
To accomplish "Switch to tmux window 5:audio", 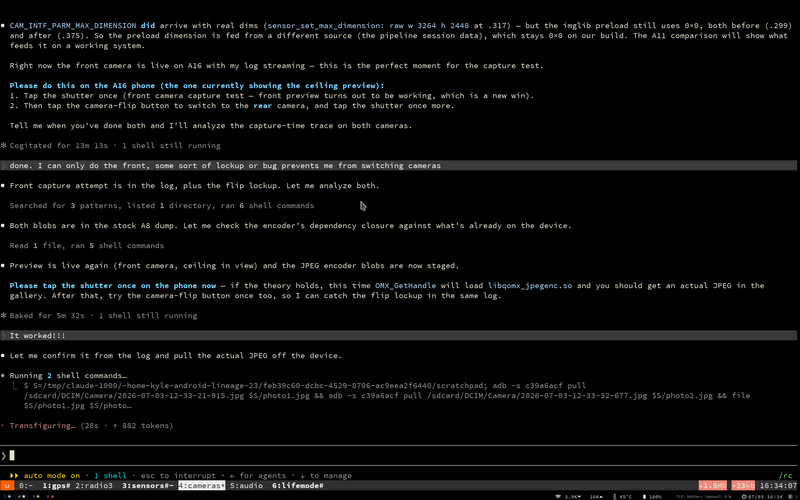I will (x=246, y=486).
